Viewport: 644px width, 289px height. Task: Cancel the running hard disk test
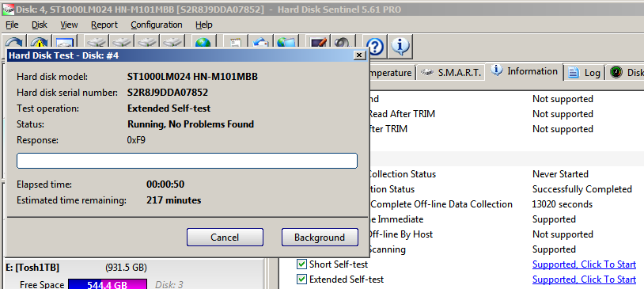[x=225, y=238]
